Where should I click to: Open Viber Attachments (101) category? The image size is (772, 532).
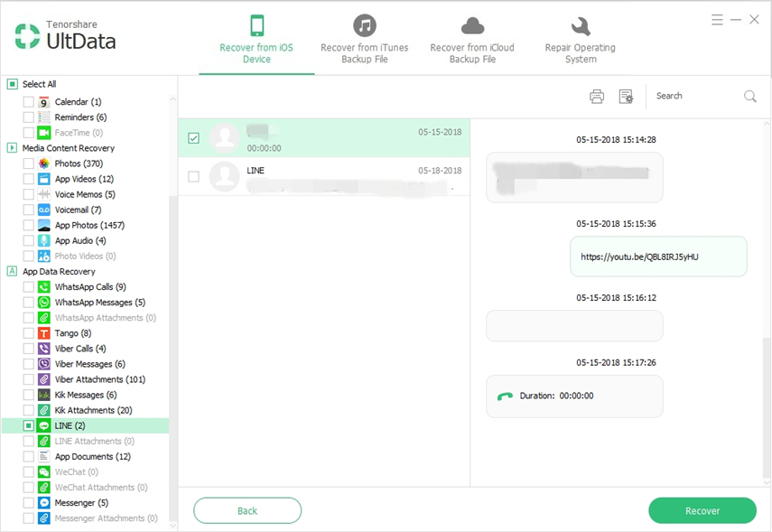click(x=100, y=379)
